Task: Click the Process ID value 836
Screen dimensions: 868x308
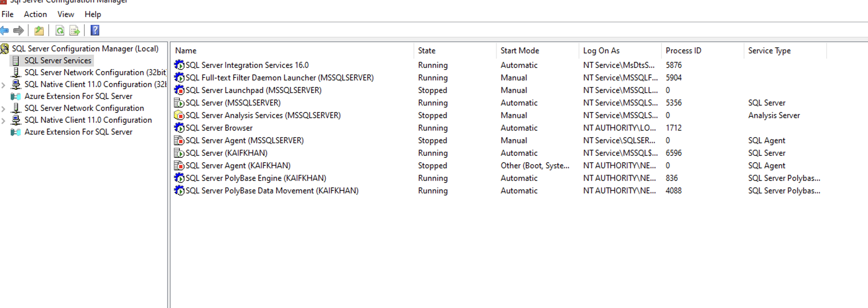Action: click(x=671, y=178)
